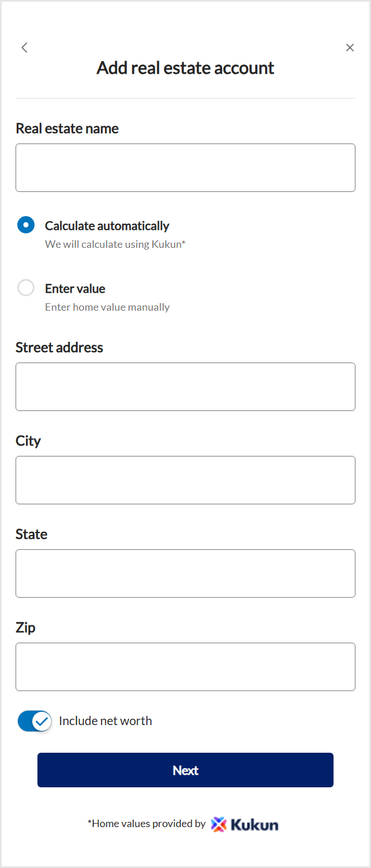The height and width of the screenshot is (868, 371).
Task: Go back using the left chevron
Action: click(24, 48)
